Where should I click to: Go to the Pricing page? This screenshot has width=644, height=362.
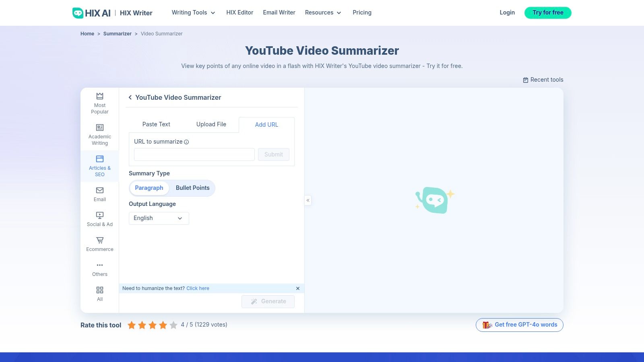click(362, 12)
